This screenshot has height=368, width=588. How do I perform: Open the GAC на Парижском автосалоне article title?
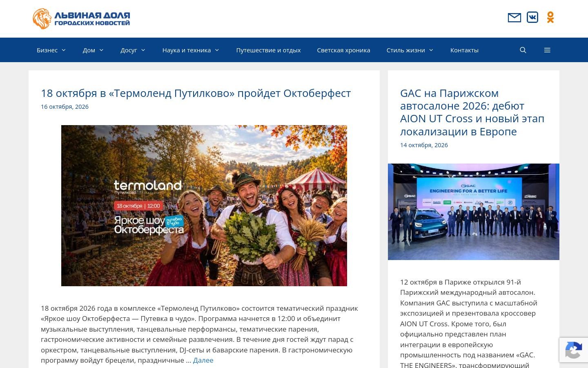tap(472, 112)
